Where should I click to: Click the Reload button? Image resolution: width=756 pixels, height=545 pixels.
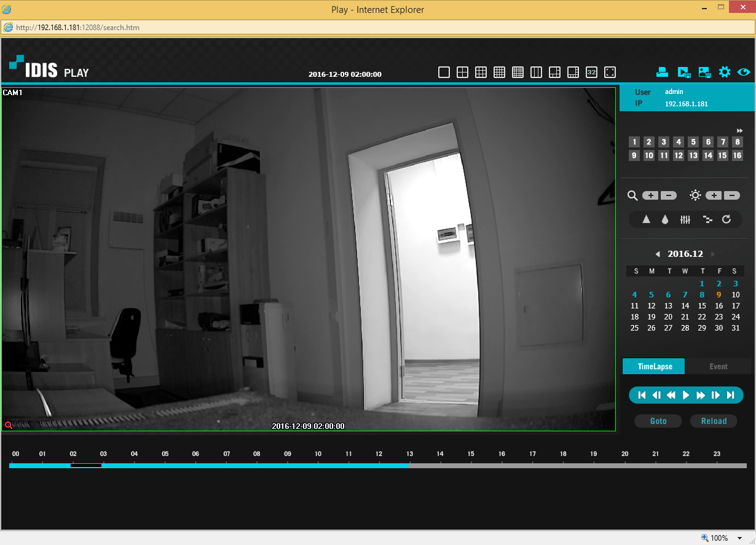pos(714,421)
